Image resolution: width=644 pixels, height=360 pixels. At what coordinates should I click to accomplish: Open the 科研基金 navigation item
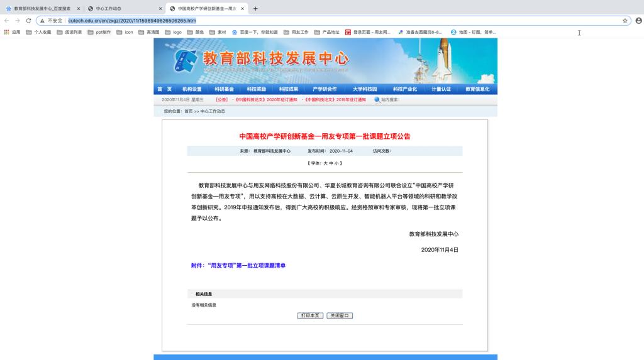[224, 89]
